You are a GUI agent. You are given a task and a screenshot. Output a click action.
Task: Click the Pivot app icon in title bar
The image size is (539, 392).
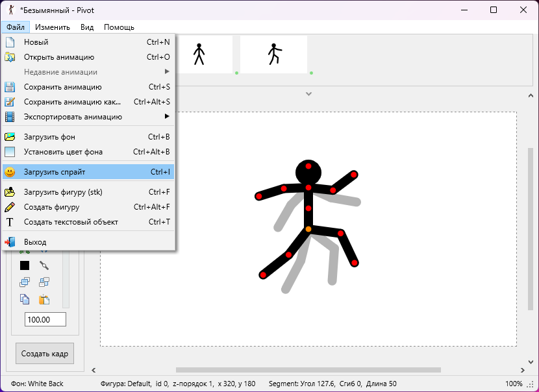[x=11, y=10]
